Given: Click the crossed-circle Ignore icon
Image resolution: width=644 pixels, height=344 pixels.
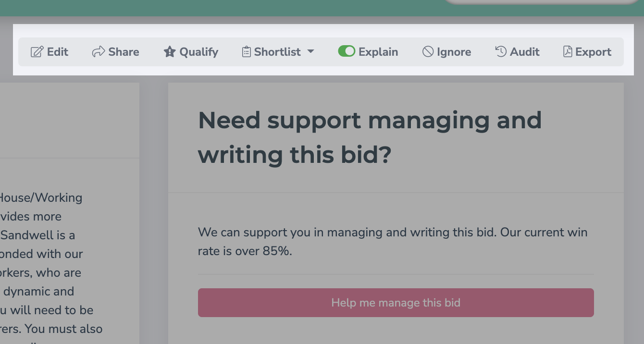Looking at the screenshot, I should click(428, 52).
